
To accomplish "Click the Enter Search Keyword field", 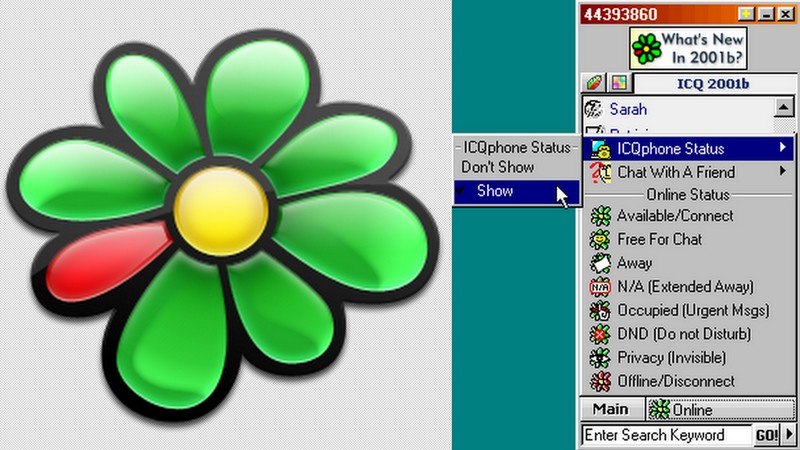I will pos(666,435).
